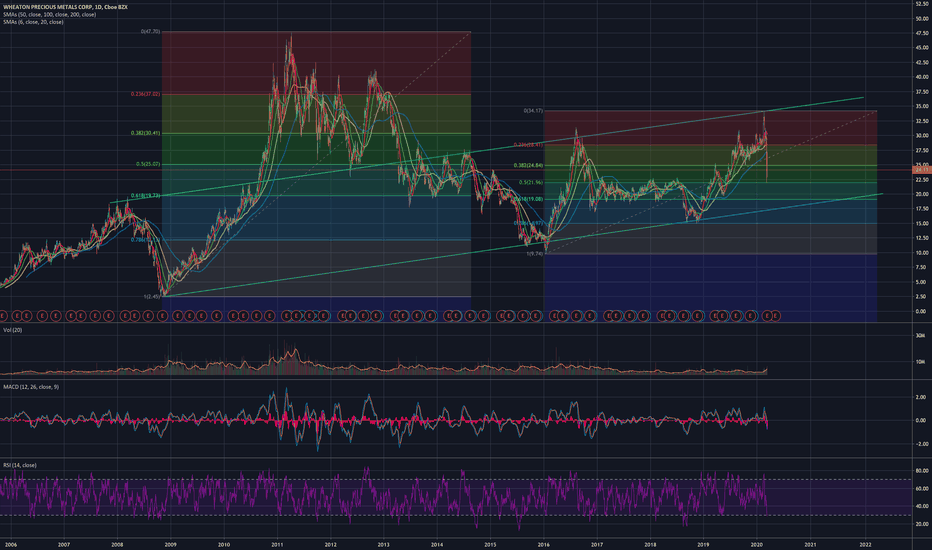Click the 10M volume axis label
Screen dimensions: 932x550
pos(920,362)
